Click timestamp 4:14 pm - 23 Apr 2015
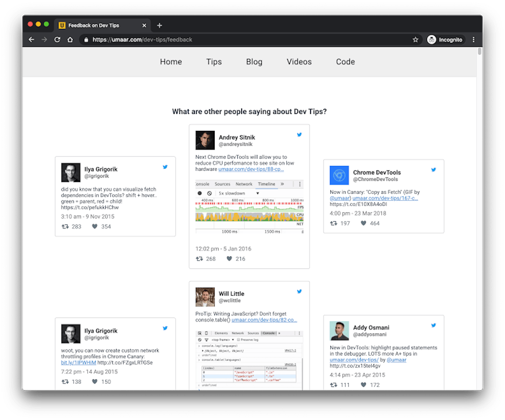This screenshot has width=505, height=420. tap(357, 375)
